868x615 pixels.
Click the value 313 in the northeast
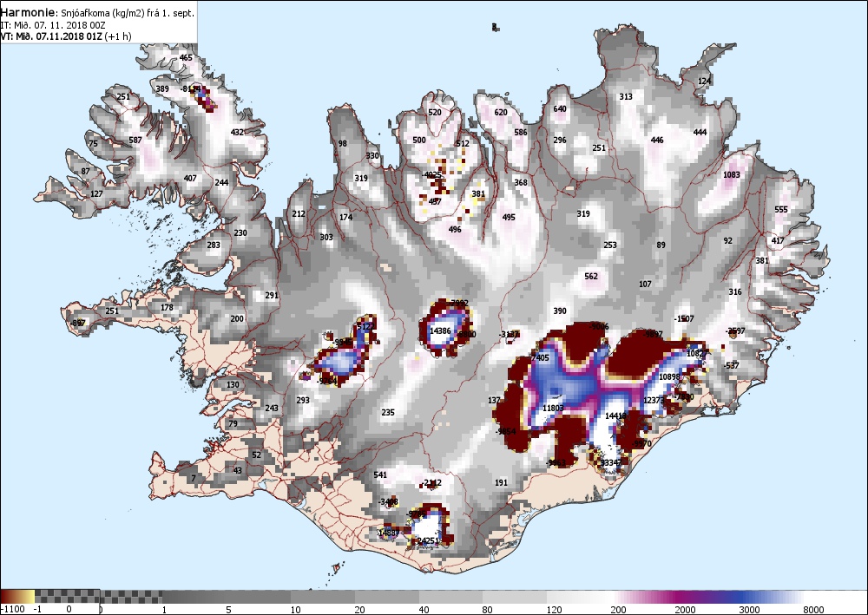click(x=626, y=96)
